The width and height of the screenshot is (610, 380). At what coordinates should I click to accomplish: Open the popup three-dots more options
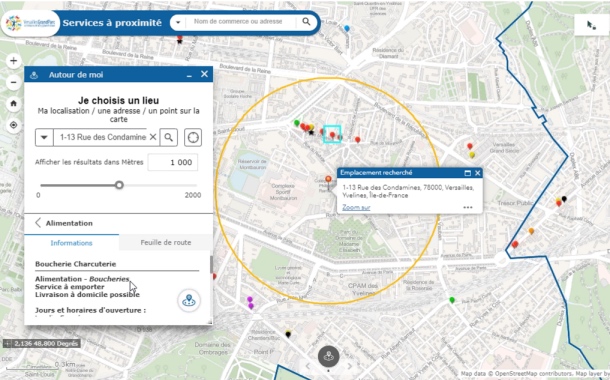pos(468,207)
